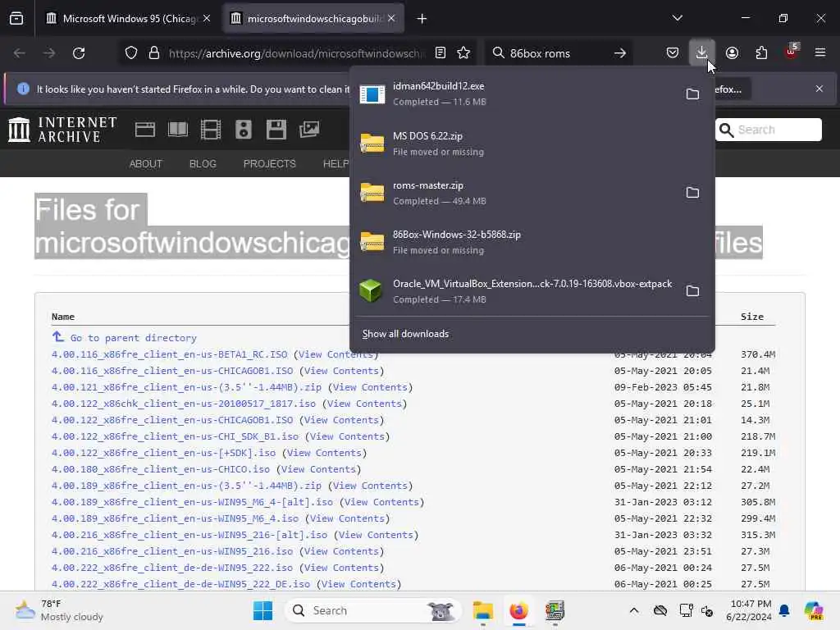The width and height of the screenshot is (840, 630).
Task: Download 4.00.116 BETA1_RC.ISO file
Action: (169, 354)
